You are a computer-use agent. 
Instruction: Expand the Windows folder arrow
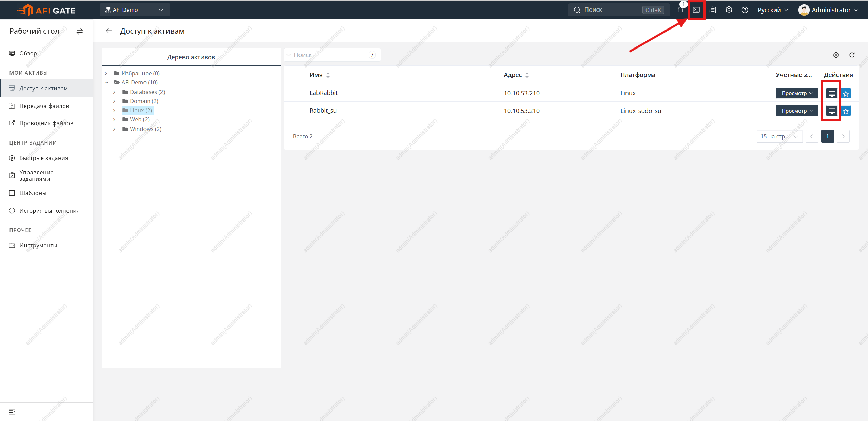click(114, 129)
